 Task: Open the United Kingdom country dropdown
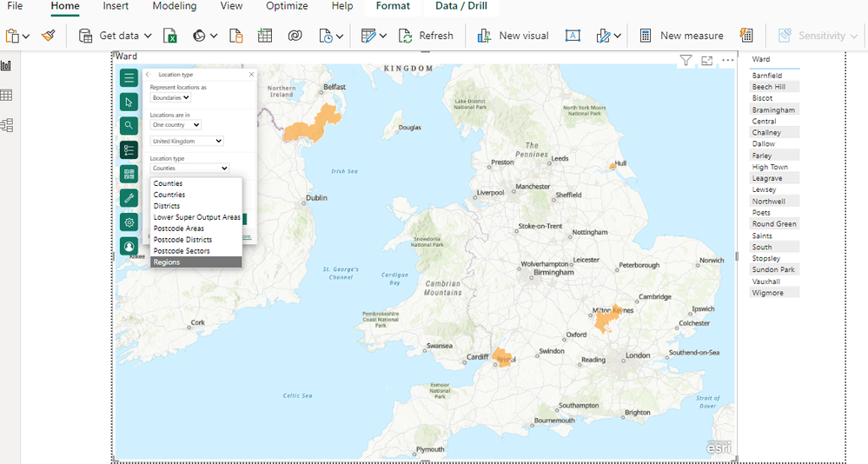[187, 141]
